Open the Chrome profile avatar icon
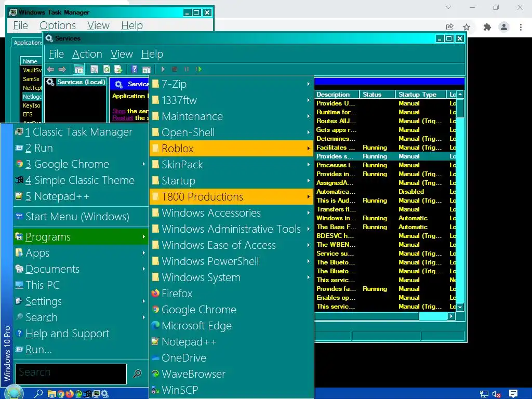 [x=504, y=27]
